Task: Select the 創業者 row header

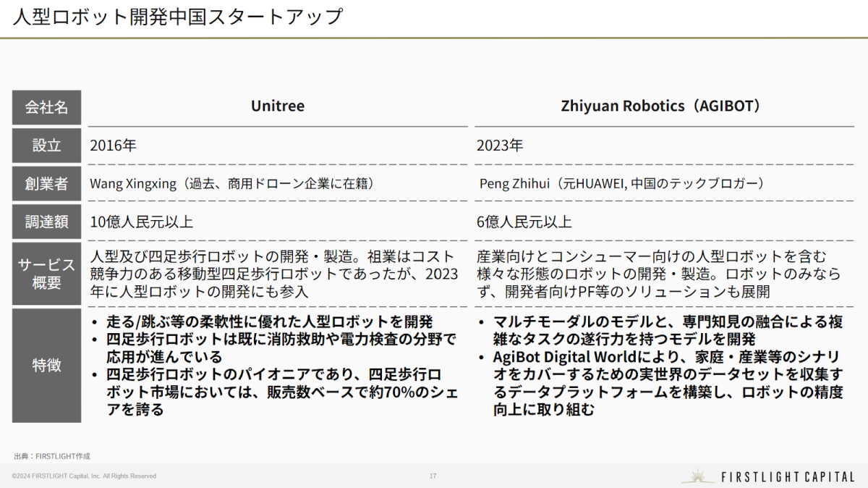Action: [x=47, y=184]
